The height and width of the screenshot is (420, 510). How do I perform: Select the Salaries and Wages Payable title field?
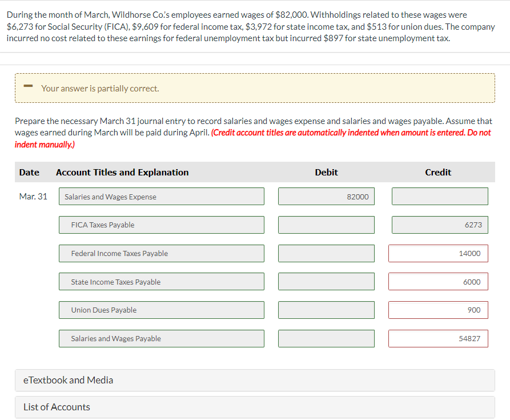coord(162,338)
